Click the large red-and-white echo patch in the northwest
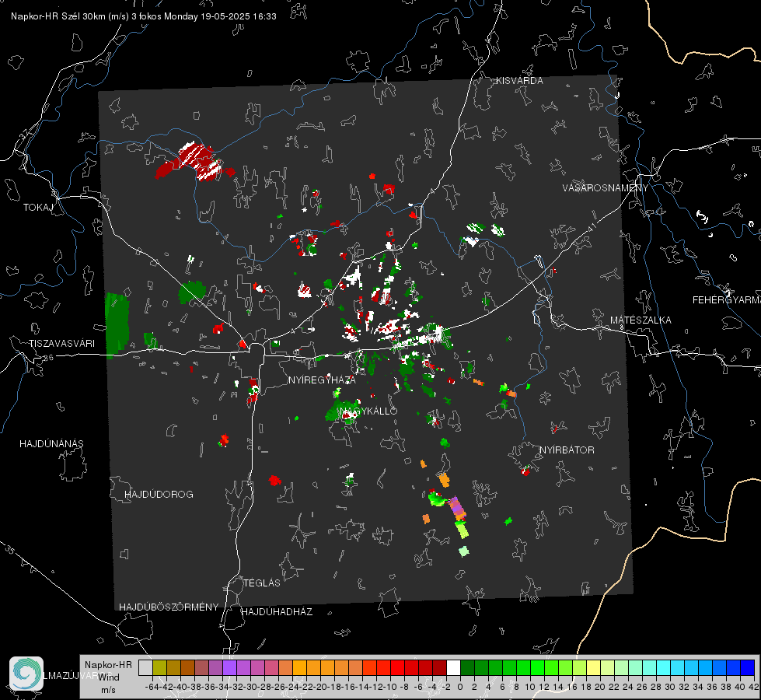The width and height of the screenshot is (761, 700). pyautogui.click(x=195, y=161)
